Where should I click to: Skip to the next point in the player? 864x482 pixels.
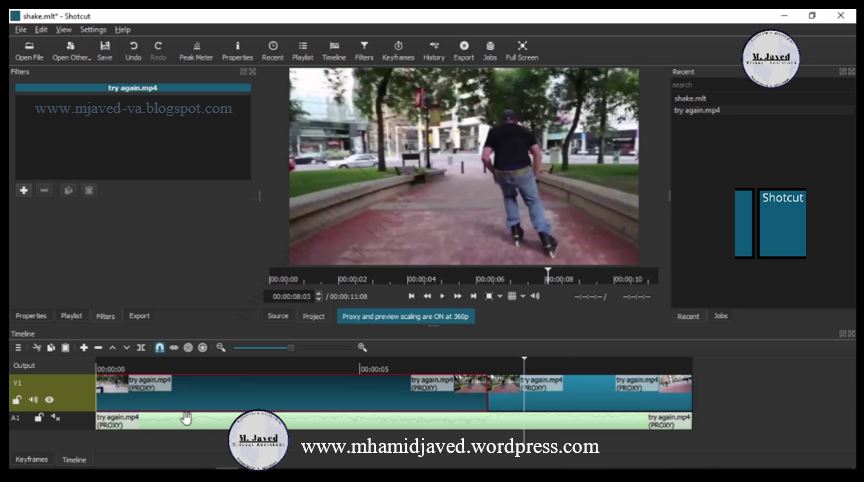[473, 296]
